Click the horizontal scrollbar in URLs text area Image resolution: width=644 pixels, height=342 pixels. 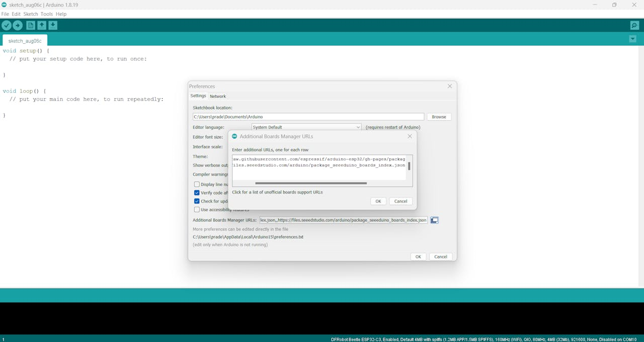[311, 183]
